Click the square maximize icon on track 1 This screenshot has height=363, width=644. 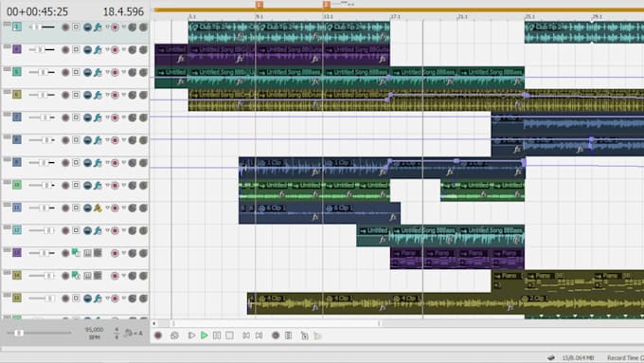click(76, 27)
